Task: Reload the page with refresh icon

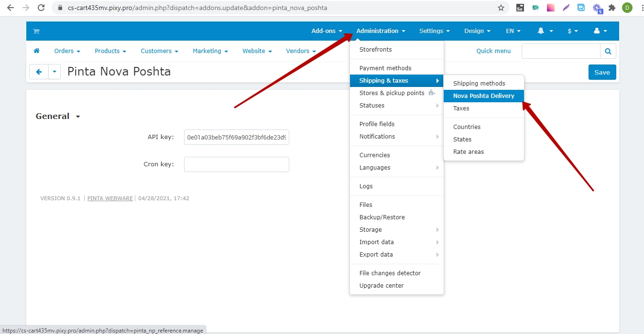Action: [x=41, y=8]
